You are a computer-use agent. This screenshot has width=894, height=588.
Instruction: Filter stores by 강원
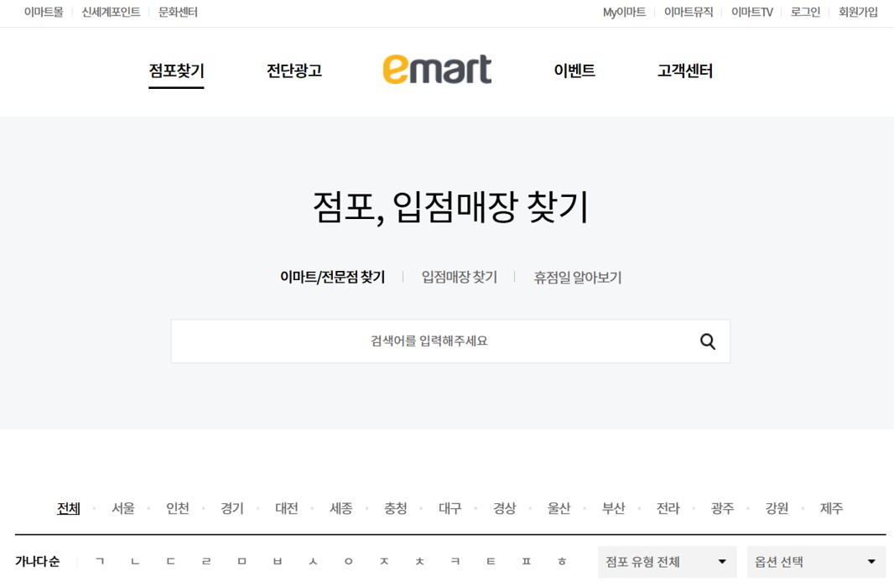[777, 508]
